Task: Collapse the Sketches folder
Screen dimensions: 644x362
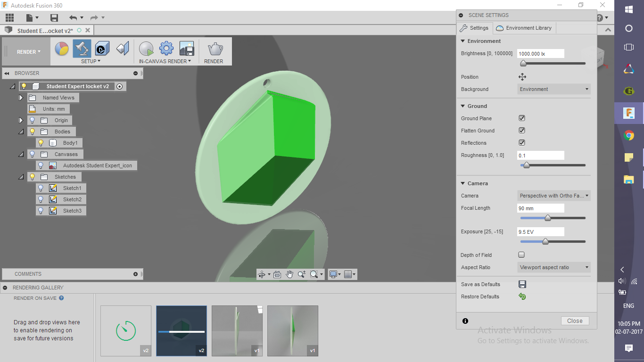Action: [21, 177]
